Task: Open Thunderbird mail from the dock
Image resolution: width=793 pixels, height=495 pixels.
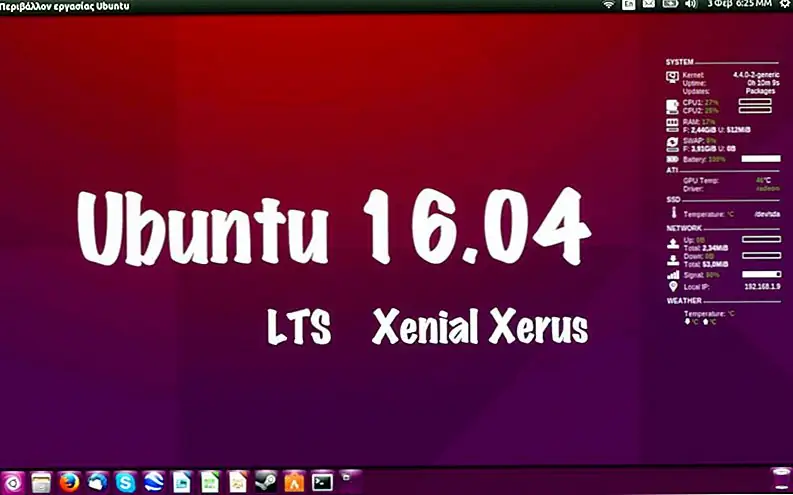Action: [x=97, y=482]
